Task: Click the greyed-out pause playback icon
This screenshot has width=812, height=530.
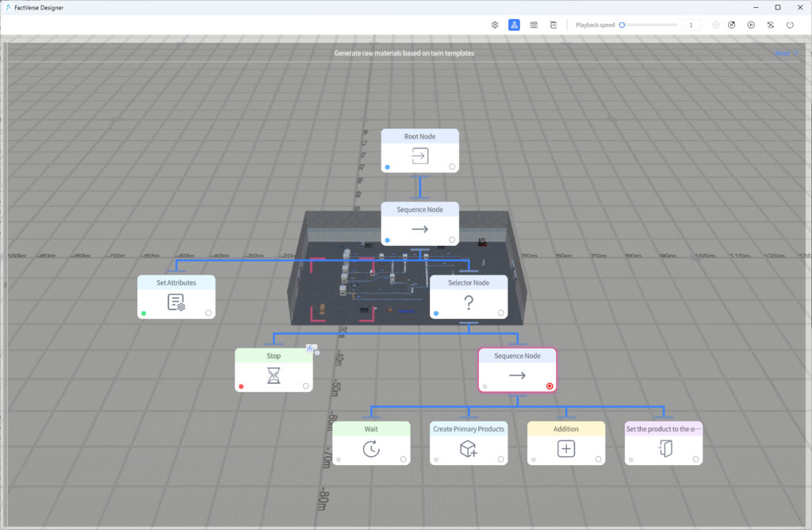Action: coord(716,25)
